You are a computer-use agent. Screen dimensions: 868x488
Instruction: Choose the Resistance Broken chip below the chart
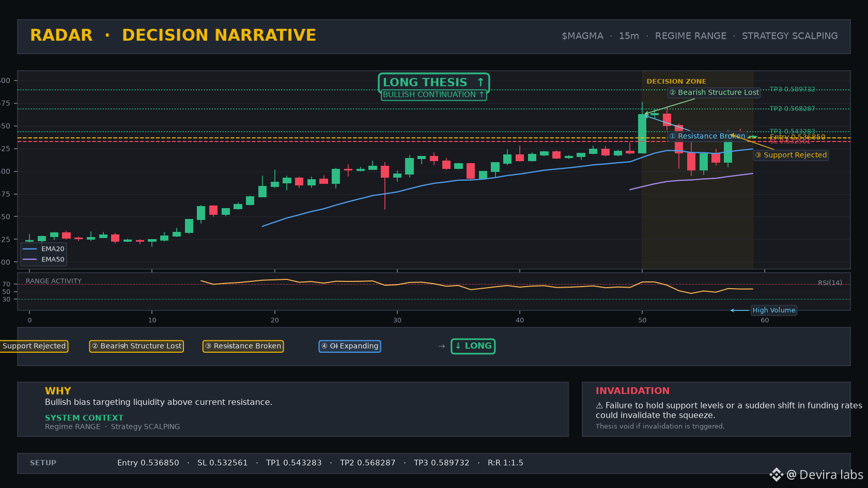point(243,346)
